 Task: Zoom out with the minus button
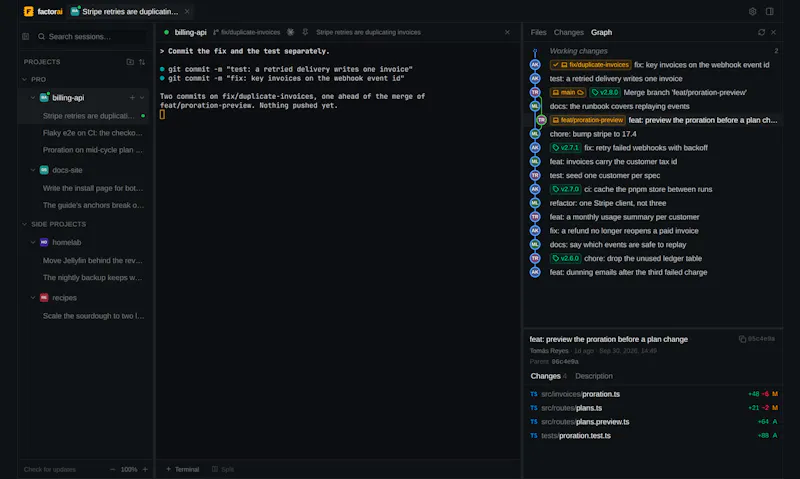coord(112,469)
